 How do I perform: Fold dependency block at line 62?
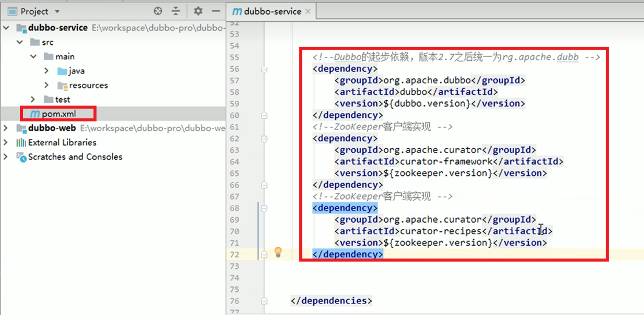click(x=264, y=139)
